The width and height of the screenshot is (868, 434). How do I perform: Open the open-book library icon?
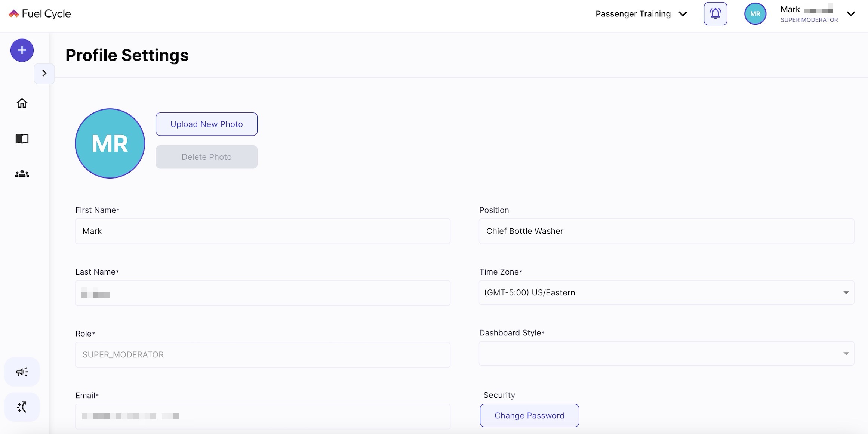[x=22, y=139]
